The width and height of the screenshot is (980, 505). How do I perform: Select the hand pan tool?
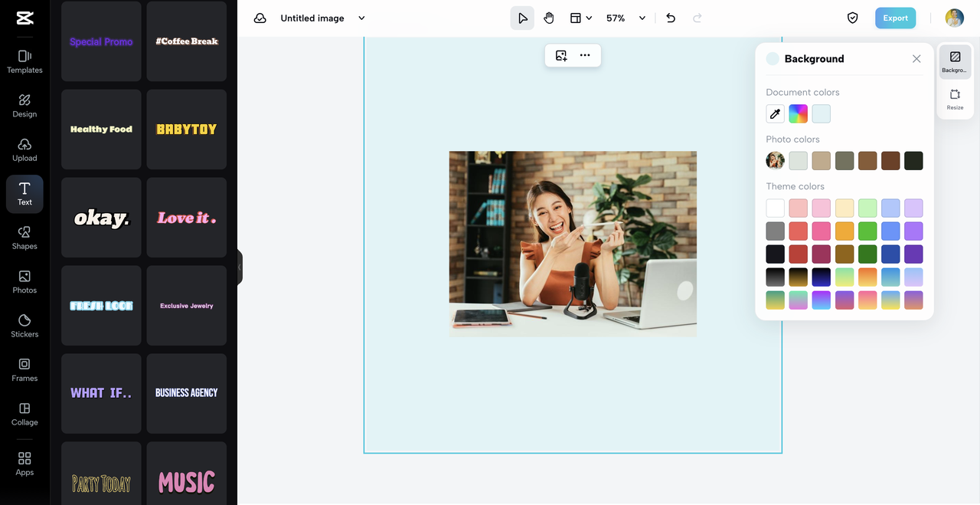click(x=549, y=18)
